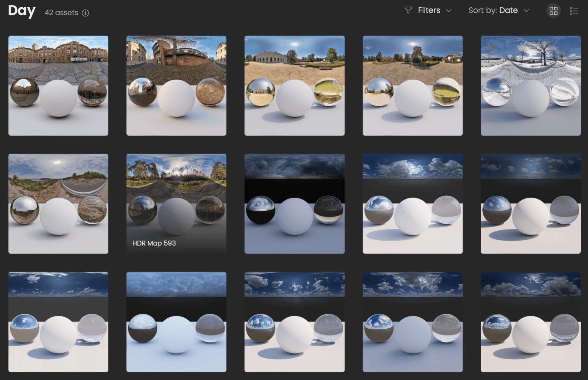588x380 pixels.
Task: Click the Filters label
Action: (429, 11)
